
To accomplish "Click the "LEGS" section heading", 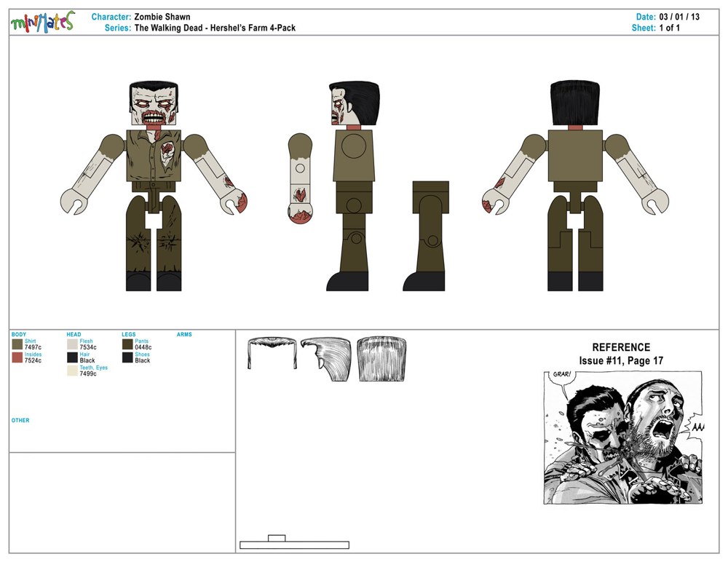I will click(x=129, y=334).
